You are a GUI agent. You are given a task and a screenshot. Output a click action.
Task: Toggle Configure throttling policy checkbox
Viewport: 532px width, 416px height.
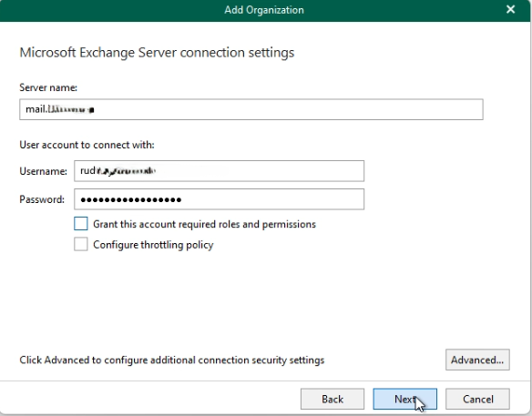(81, 245)
